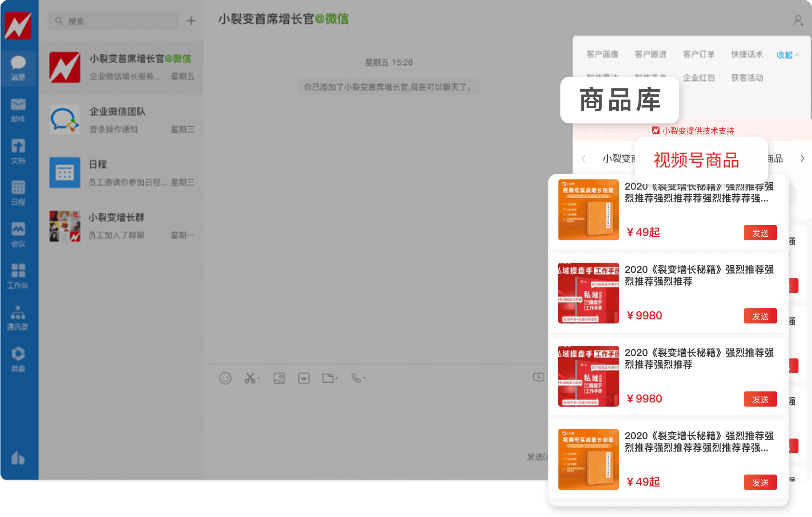Image resolution: width=812 pixels, height=517 pixels.
Task: Select the 客户画像 tab
Action: pos(602,54)
